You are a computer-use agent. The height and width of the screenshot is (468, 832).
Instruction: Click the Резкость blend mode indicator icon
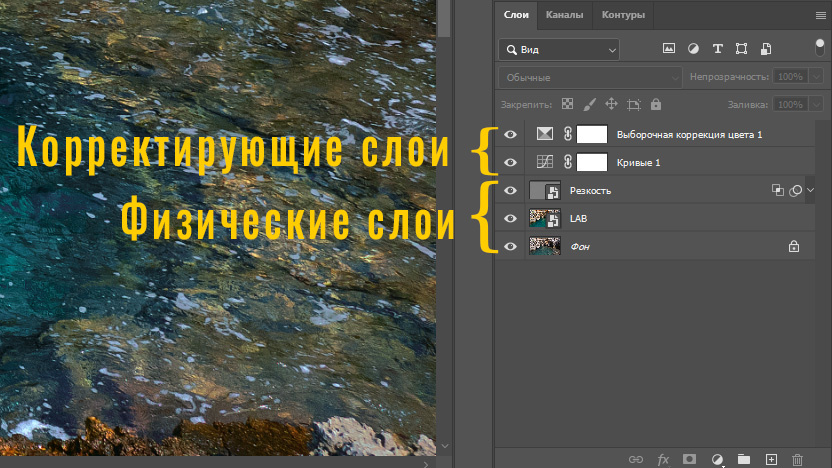coord(778,190)
